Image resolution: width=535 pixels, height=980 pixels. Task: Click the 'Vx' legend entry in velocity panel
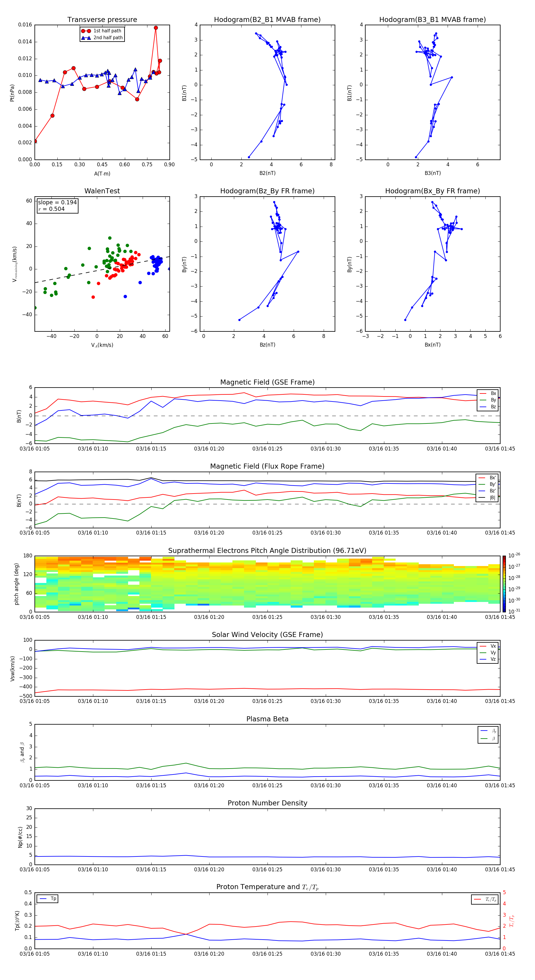coord(488,646)
